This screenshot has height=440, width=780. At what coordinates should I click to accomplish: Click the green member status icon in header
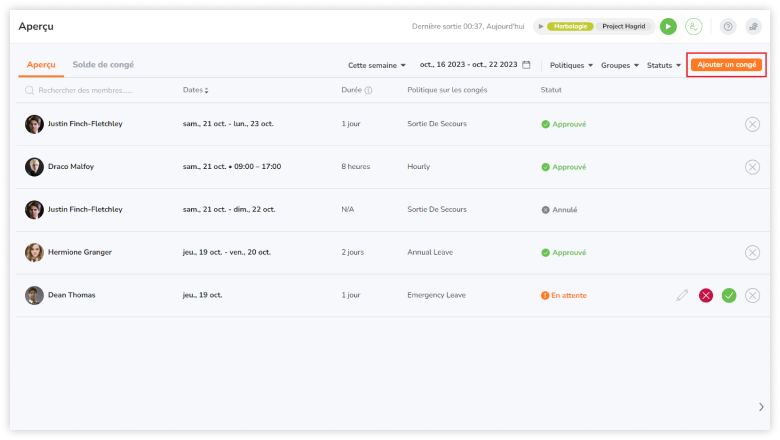693,27
